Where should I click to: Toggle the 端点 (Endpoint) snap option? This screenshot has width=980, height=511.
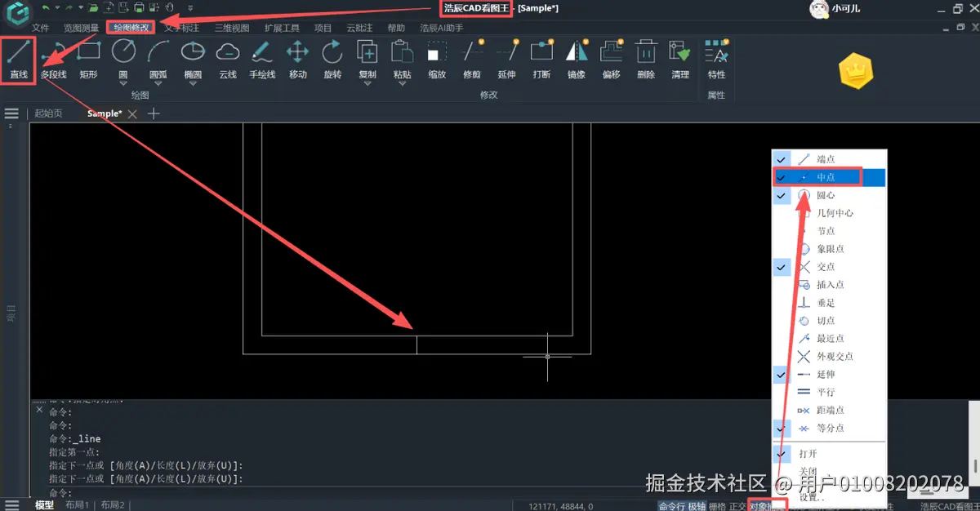point(829,159)
